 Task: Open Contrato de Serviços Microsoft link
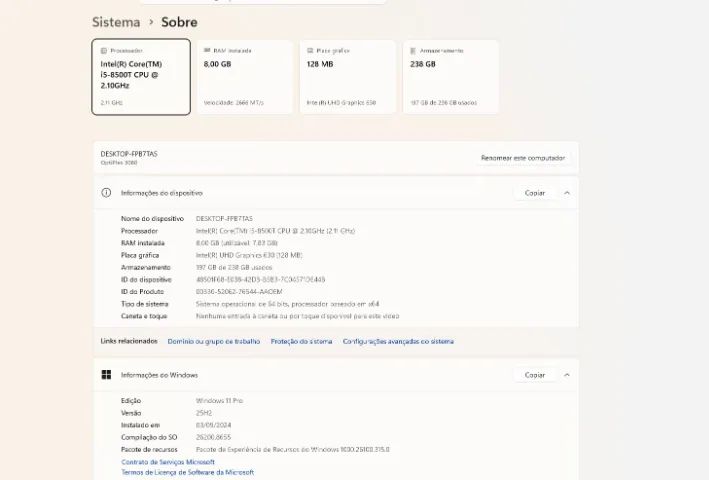pos(168,462)
